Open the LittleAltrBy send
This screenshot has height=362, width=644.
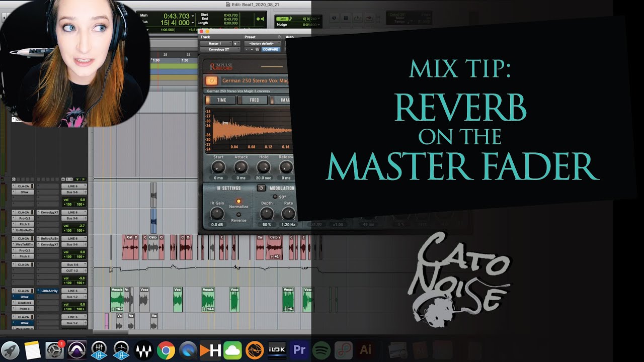49,291
